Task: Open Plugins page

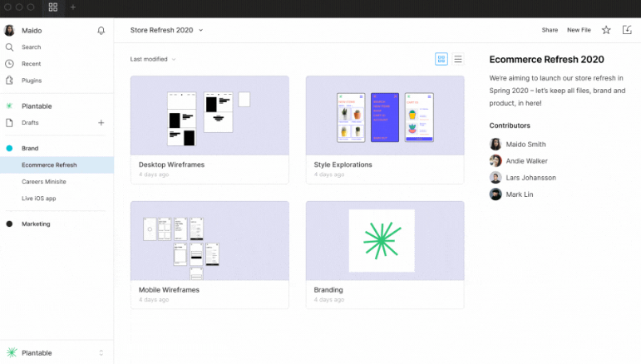Action: tap(32, 81)
